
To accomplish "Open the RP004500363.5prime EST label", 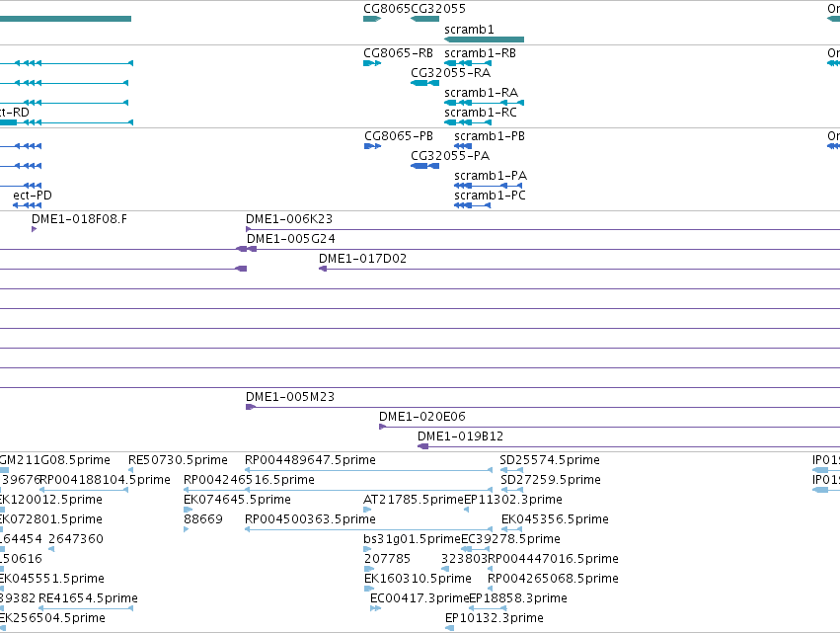I will [310, 519].
